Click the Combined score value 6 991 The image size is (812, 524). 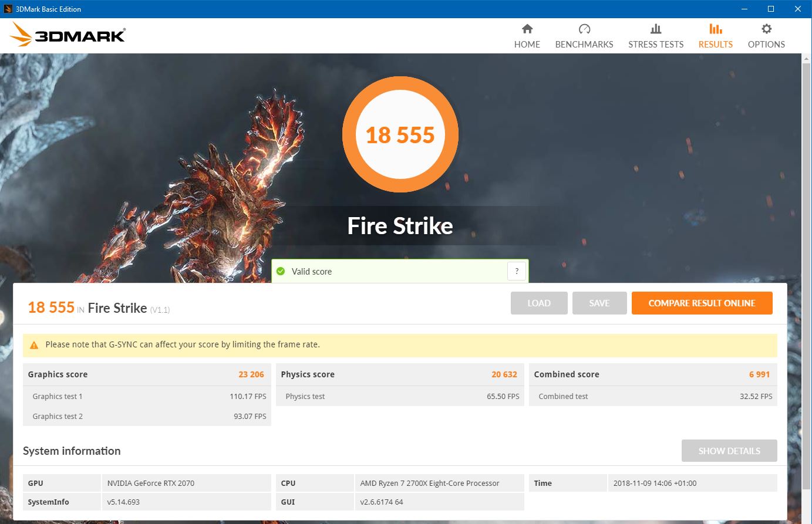pos(759,374)
